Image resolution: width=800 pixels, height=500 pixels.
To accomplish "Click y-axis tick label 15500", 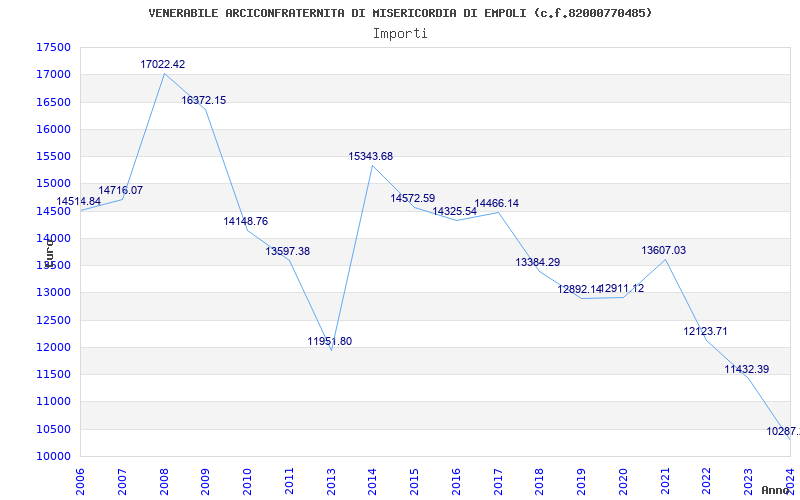I will [x=53, y=156].
